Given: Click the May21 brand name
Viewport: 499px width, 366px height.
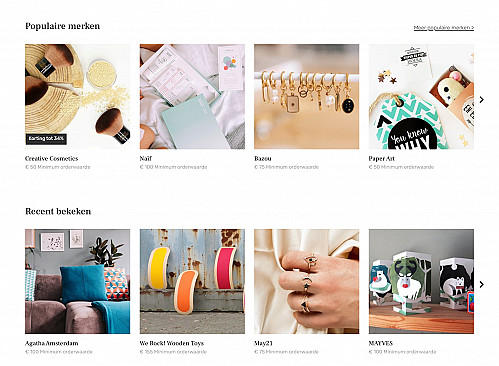Looking at the screenshot, I should pyautogui.click(x=263, y=343).
